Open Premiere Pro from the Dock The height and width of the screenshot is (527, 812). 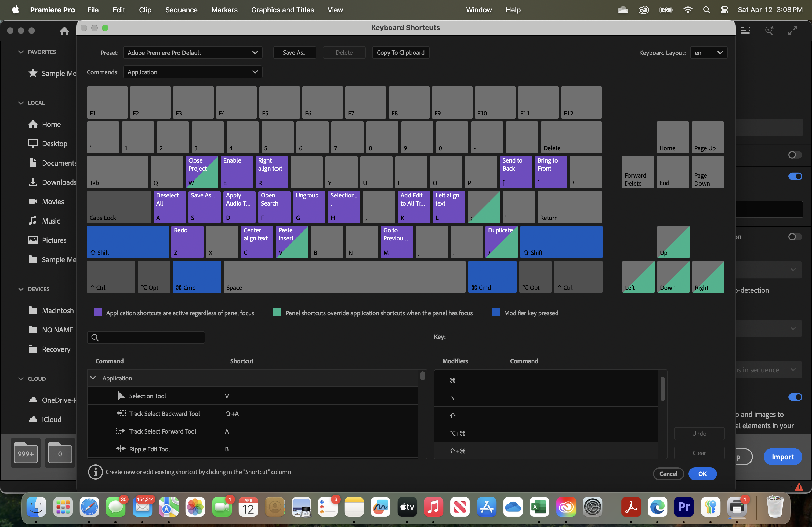(684, 507)
